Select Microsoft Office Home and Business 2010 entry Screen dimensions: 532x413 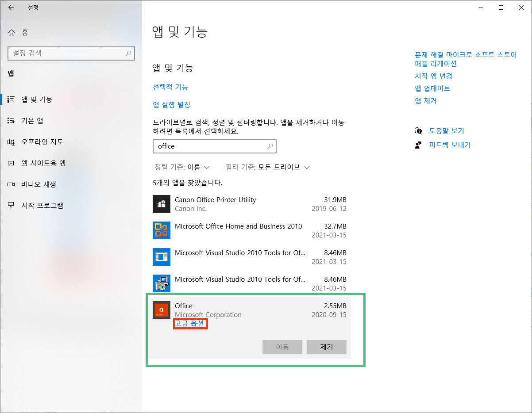(x=250, y=230)
